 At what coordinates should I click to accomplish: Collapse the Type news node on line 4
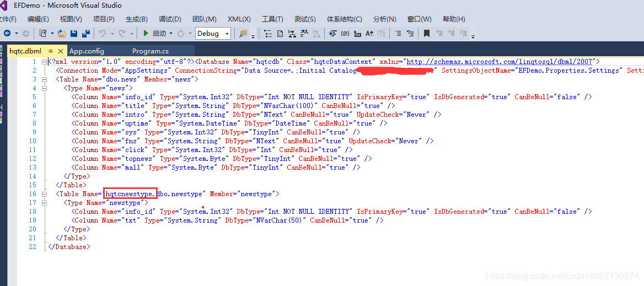(x=44, y=88)
